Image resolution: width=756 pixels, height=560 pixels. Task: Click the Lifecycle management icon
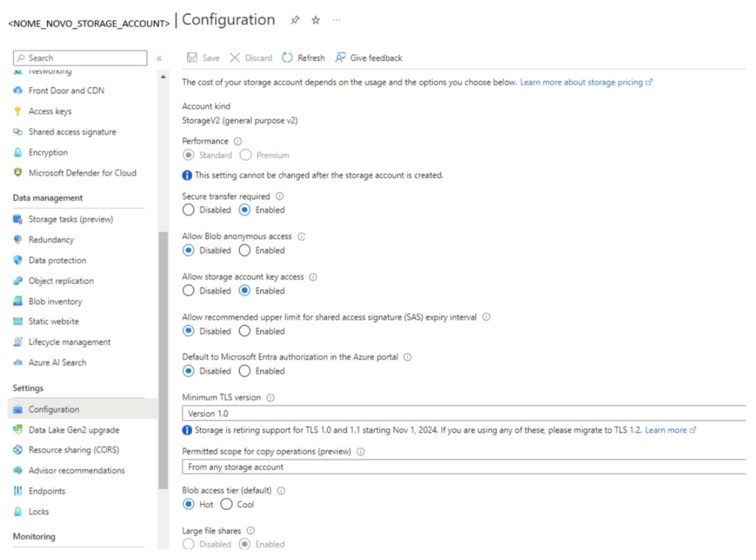[18, 341]
